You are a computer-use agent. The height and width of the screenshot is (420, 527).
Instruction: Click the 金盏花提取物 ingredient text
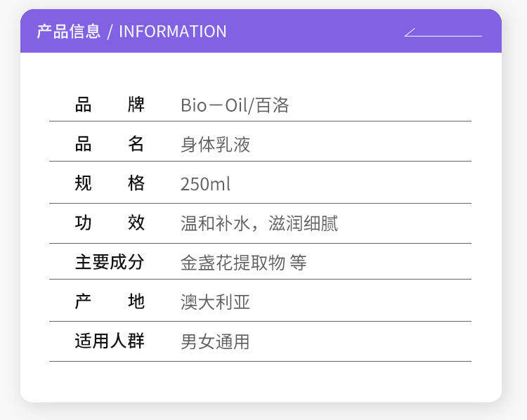[233, 263]
